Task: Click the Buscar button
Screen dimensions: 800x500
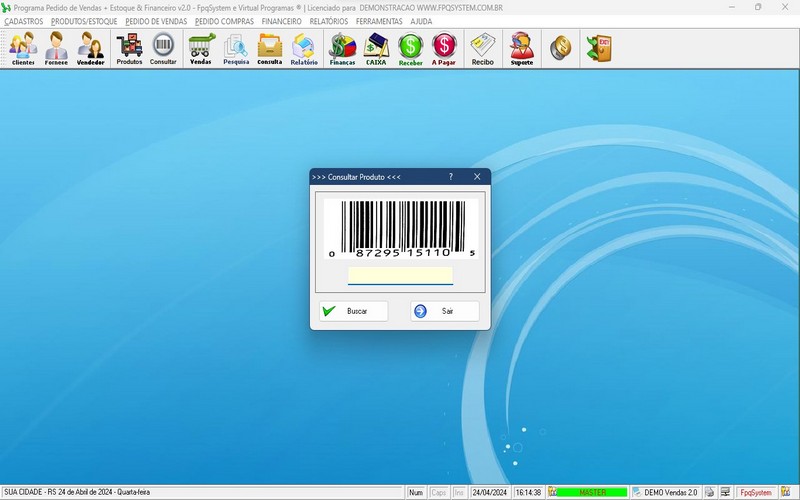Action: click(354, 311)
